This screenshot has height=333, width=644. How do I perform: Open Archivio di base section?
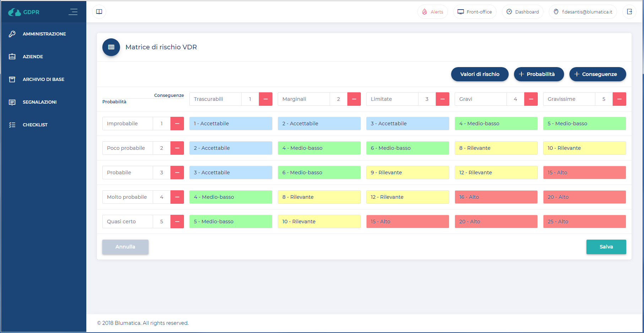(x=43, y=80)
